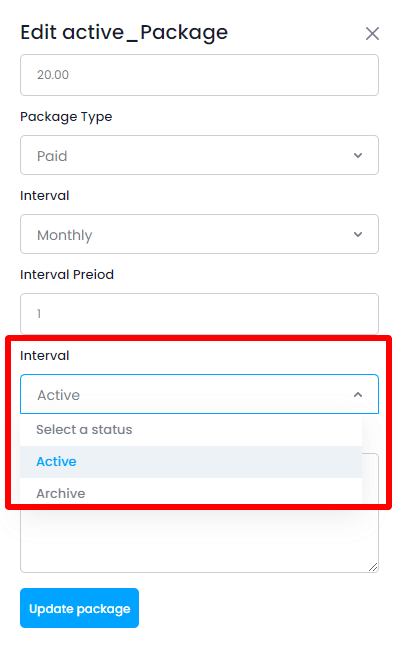The height and width of the screenshot is (650, 398).
Task: Click the chevron arrow in the Paid dropdown
Action: [358, 155]
